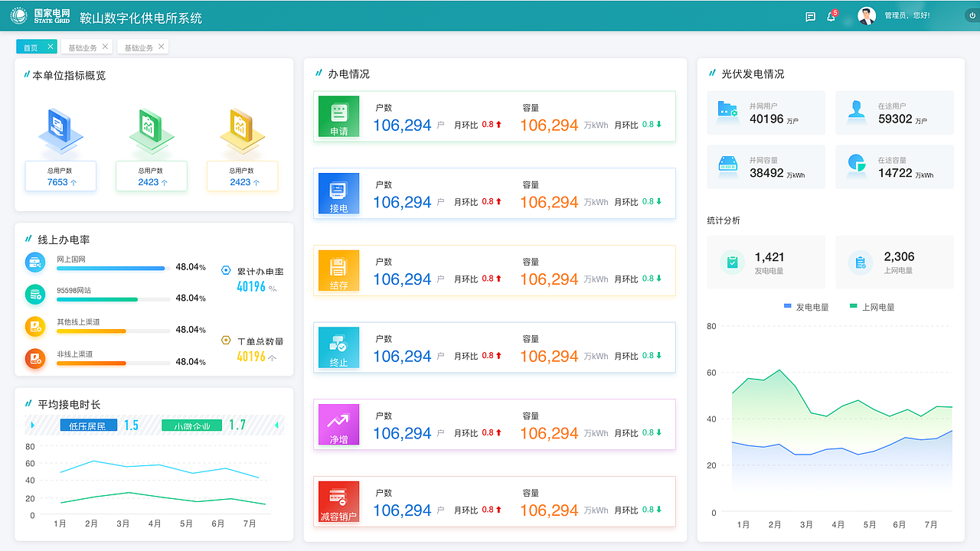
Task: Click the 并网容量 value 38492
Action: click(x=766, y=173)
